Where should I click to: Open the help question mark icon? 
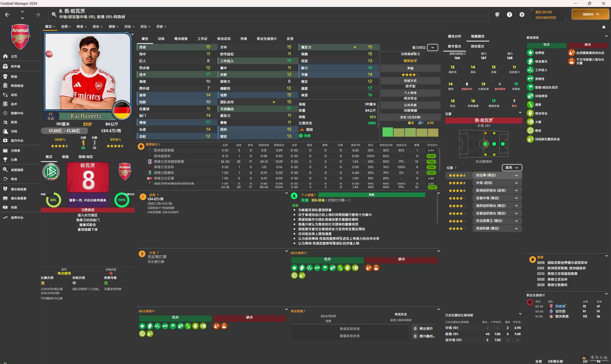pyautogui.click(x=509, y=15)
